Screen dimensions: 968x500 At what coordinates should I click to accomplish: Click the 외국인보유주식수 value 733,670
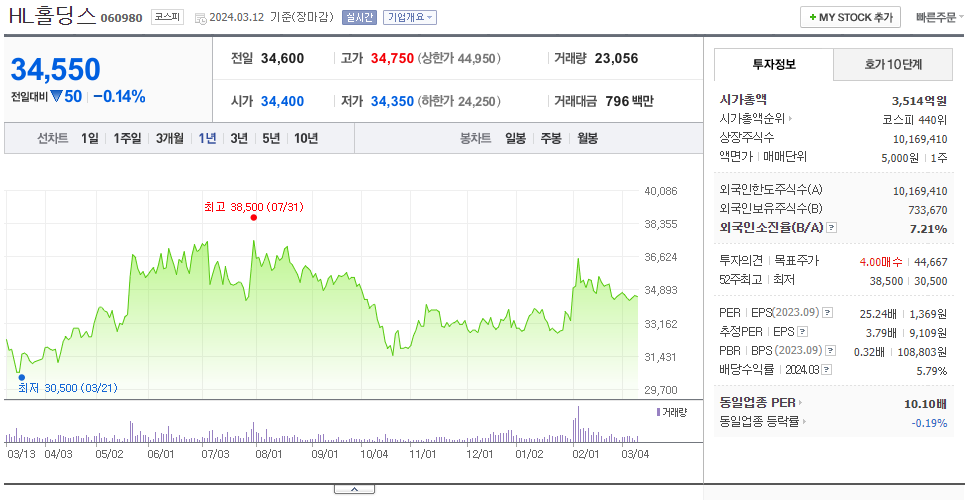tap(927, 210)
